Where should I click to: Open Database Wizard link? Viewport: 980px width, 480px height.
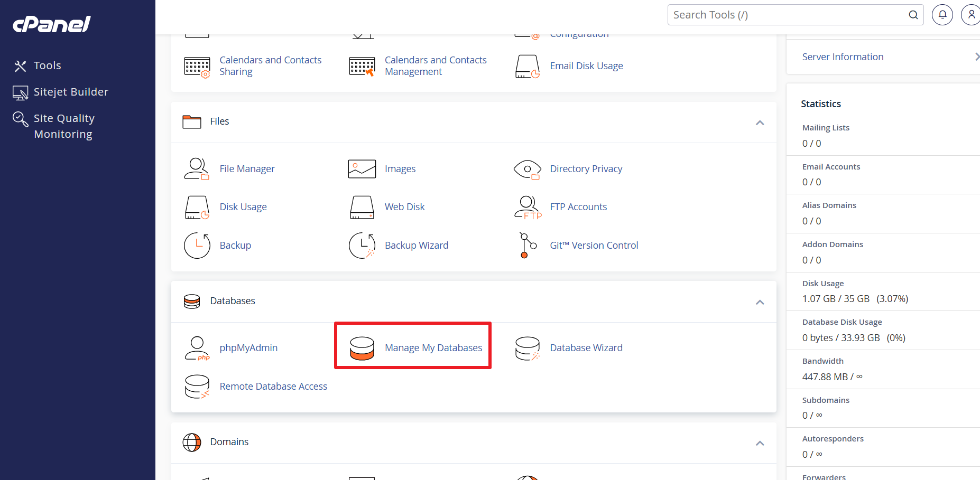(x=586, y=348)
